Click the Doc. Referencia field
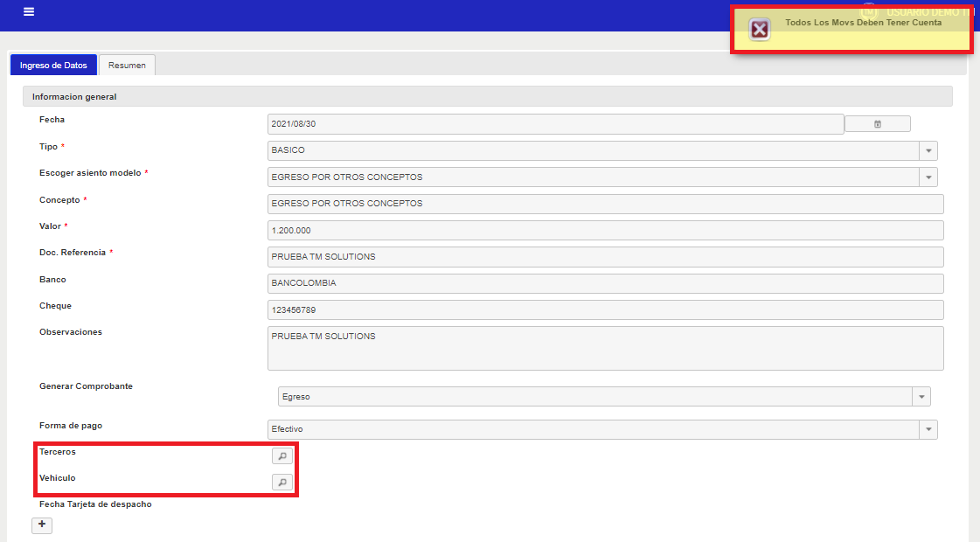This screenshot has width=980, height=542. (x=605, y=257)
